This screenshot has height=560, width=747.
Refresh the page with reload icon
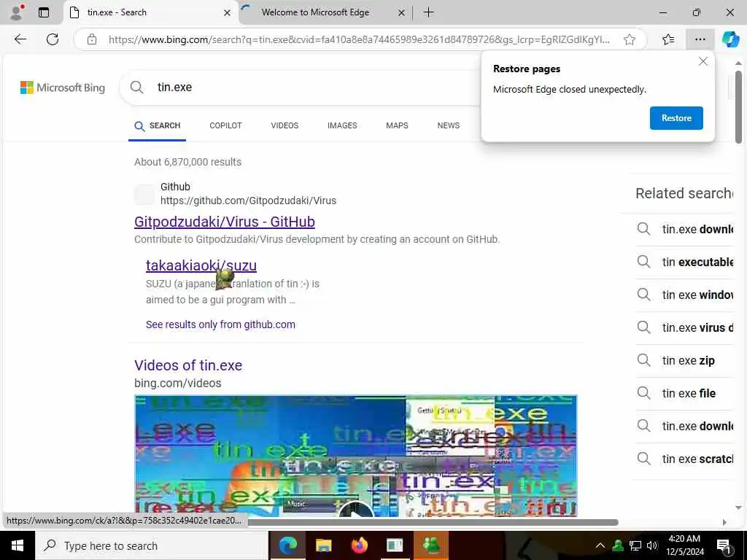coord(53,39)
